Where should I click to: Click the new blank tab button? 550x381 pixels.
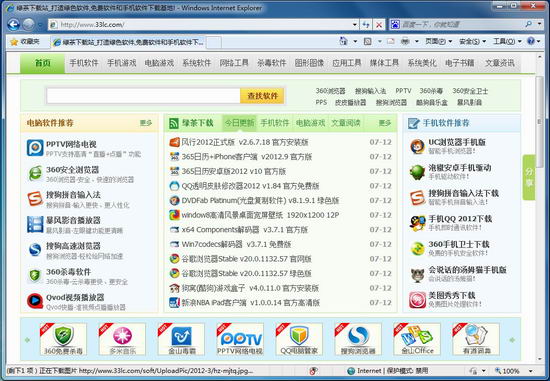[x=214, y=42]
